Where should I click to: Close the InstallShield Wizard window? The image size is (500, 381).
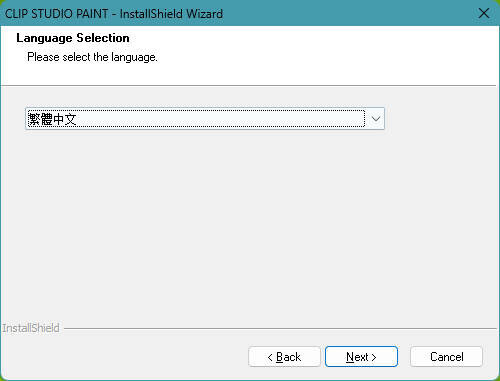tap(484, 13)
